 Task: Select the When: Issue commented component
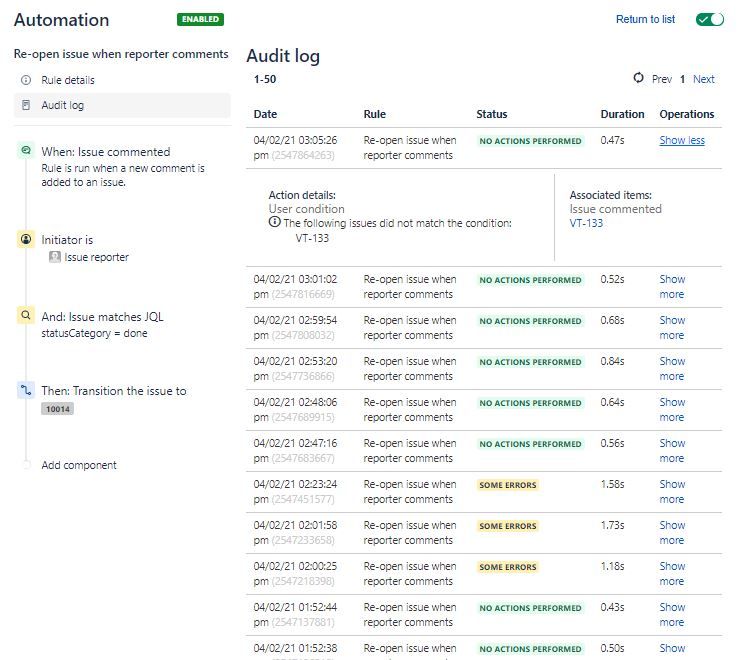(105, 152)
